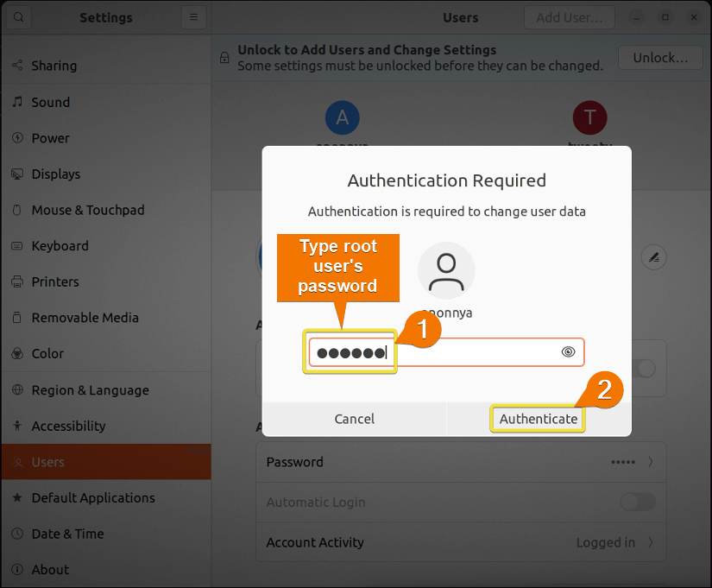712x588 pixels.
Task: Maximize the Settings window
Action: tap(665, 17)
